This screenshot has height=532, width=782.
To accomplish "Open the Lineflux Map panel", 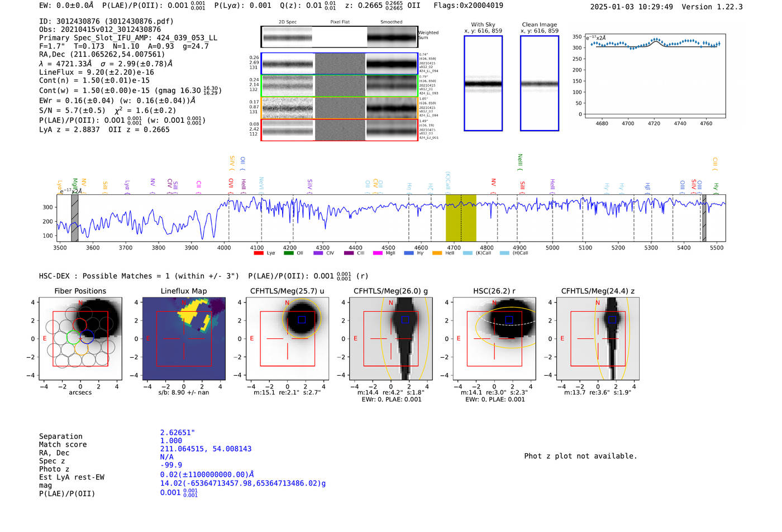I will (x=184, y=338).
